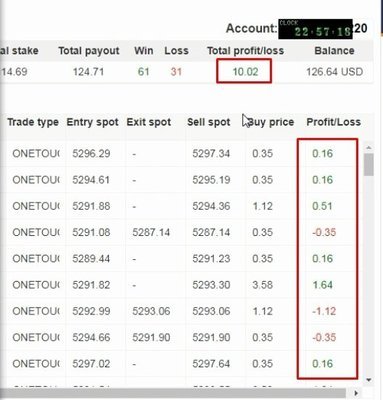
Task: Click the Entry spot column header
Action: (x=92, y=122)
